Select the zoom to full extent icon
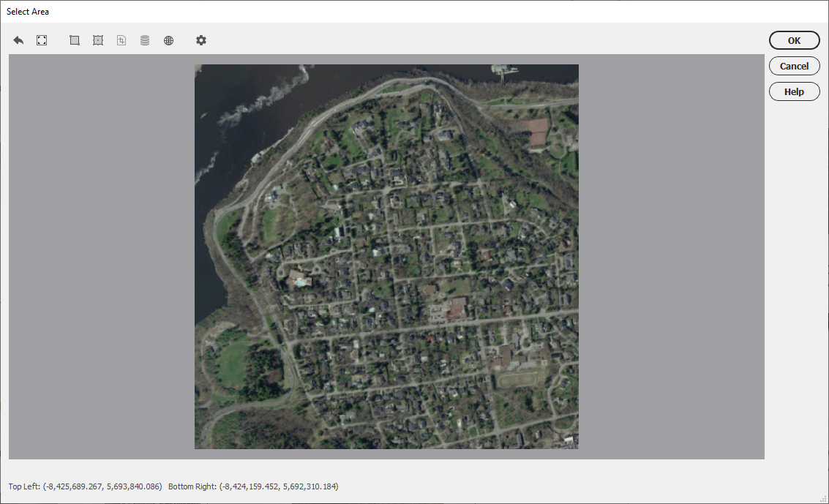The width and height of the screenshot is (829, 504). [x=42, y=40]
